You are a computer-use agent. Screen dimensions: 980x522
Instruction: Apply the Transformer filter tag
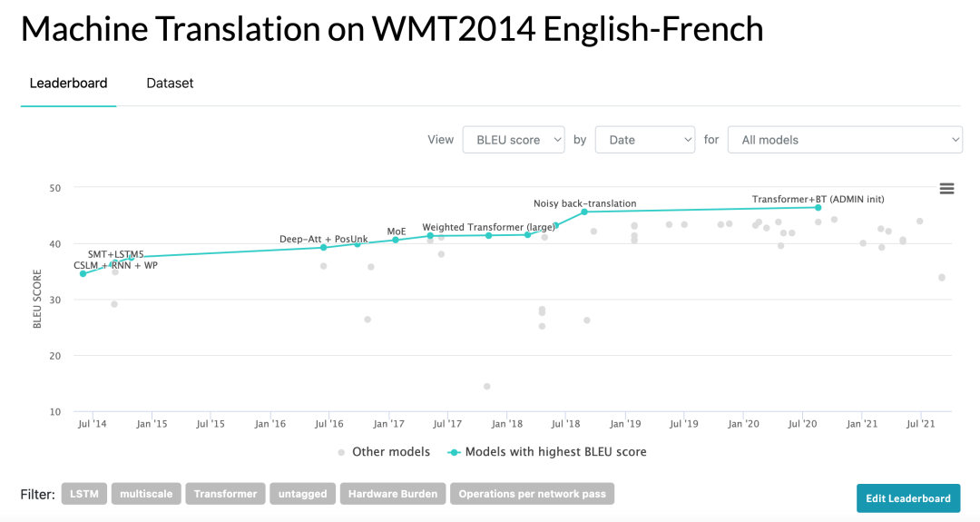pos(225,494)
